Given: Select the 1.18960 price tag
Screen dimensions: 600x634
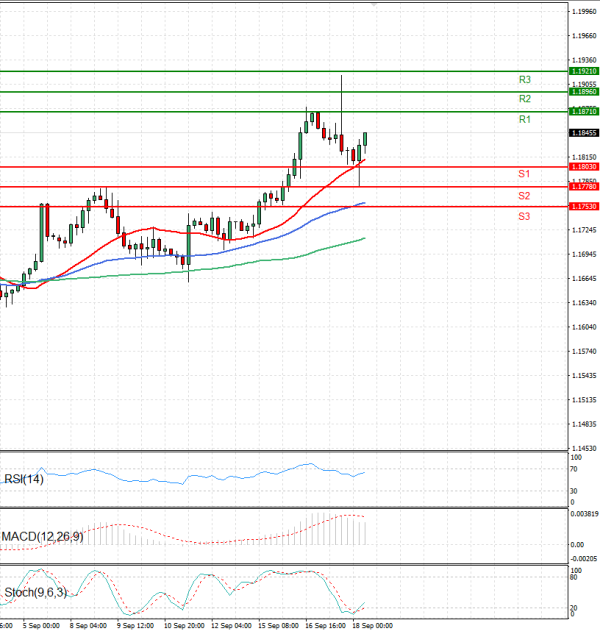Looking at the screenshot, I should tap(583, 92).
